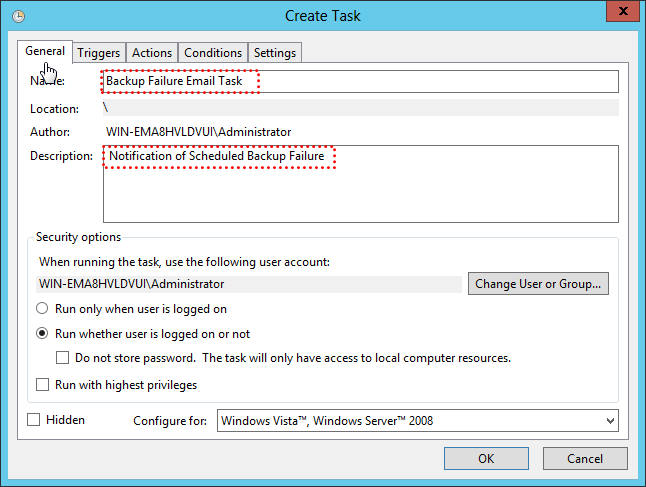Open the Configure for dropdown
Viewport: 646px width, 487px height.
tap(417, 421)
